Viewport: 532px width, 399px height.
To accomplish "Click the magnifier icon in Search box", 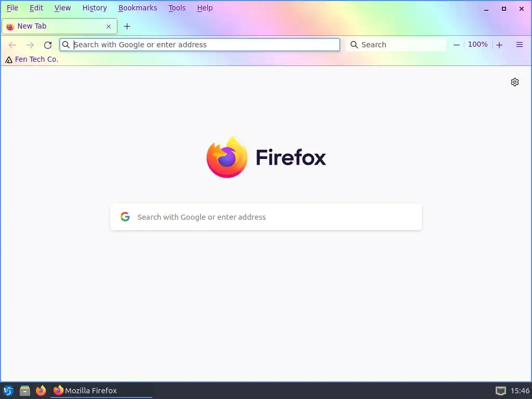I will pos(354,45).
